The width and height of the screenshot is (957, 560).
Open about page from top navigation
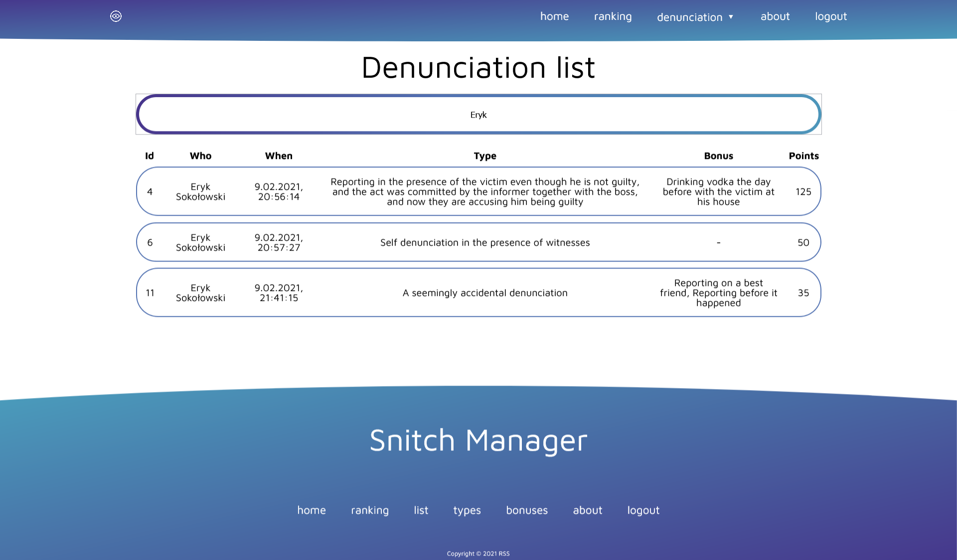coord(775,16)
